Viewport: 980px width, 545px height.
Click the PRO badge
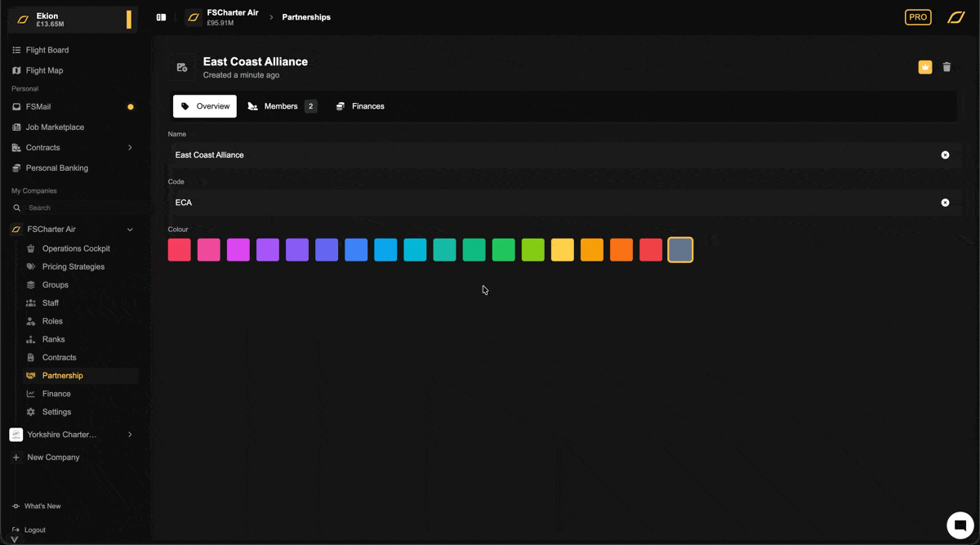(918, 17)
